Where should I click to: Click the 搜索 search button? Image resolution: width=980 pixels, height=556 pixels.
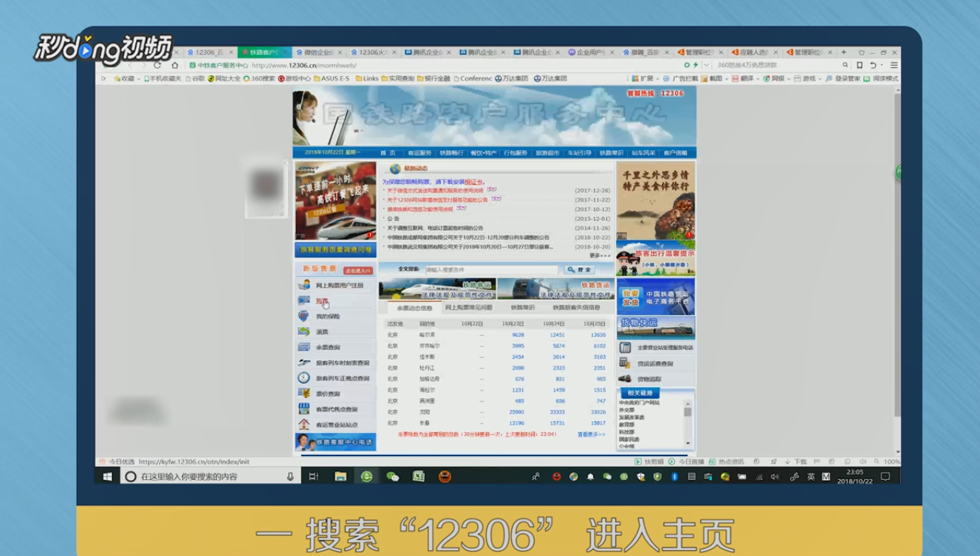580,270
